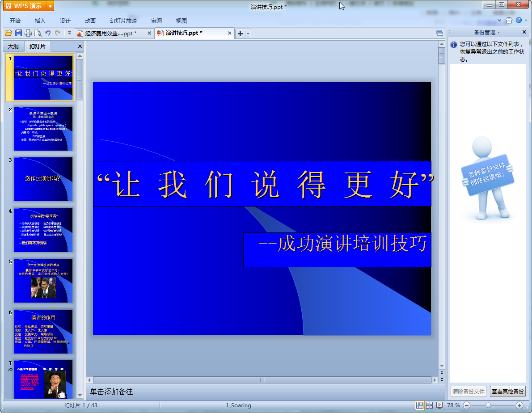Open dropdown next to new tab plus
The height and width of the screenshot is (413, 532).
point(248,34)
